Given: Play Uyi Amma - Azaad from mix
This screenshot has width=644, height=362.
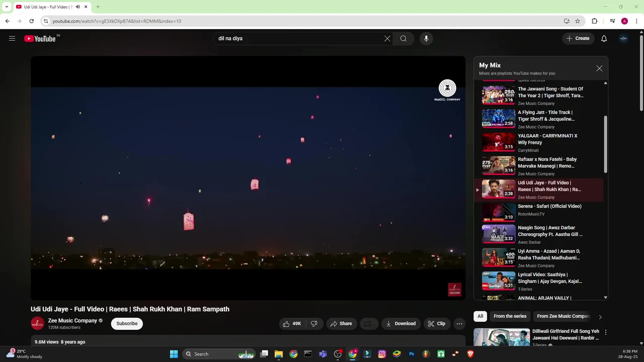Looking at the screenshot, I should click(x=538, y=258).
